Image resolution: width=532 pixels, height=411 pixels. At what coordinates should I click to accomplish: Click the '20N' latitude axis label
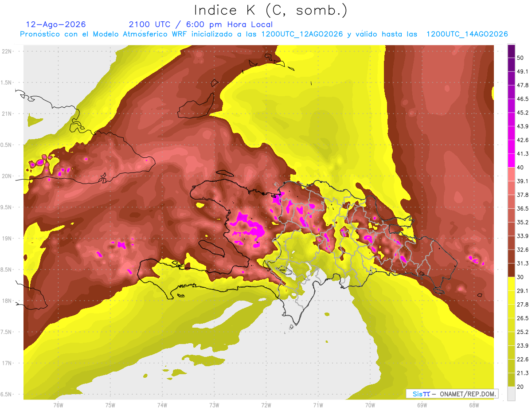7,176
